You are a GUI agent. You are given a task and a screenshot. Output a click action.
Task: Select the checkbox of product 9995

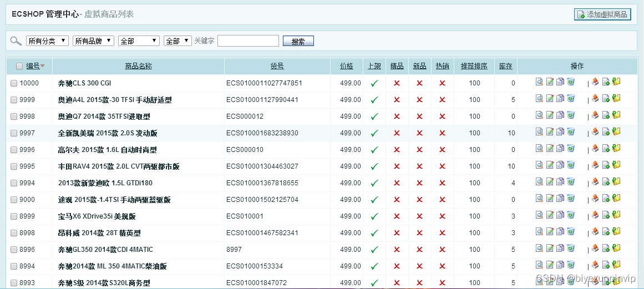14,166
